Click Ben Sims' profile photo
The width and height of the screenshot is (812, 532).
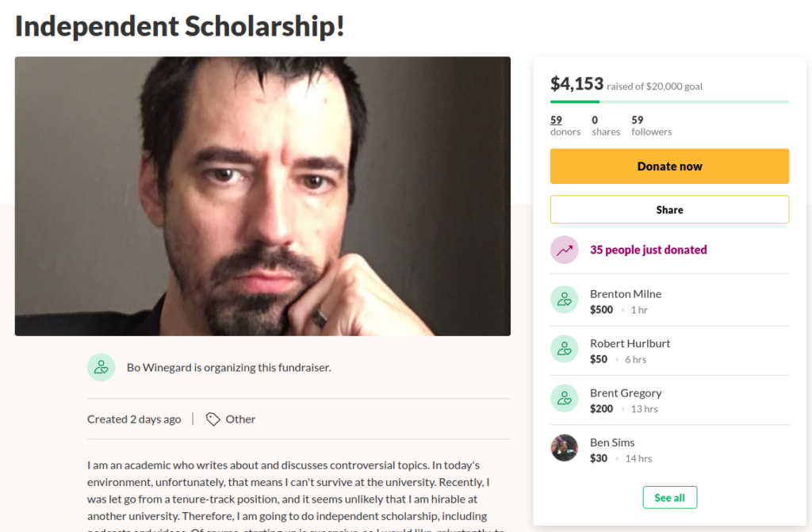pos(565,448)
